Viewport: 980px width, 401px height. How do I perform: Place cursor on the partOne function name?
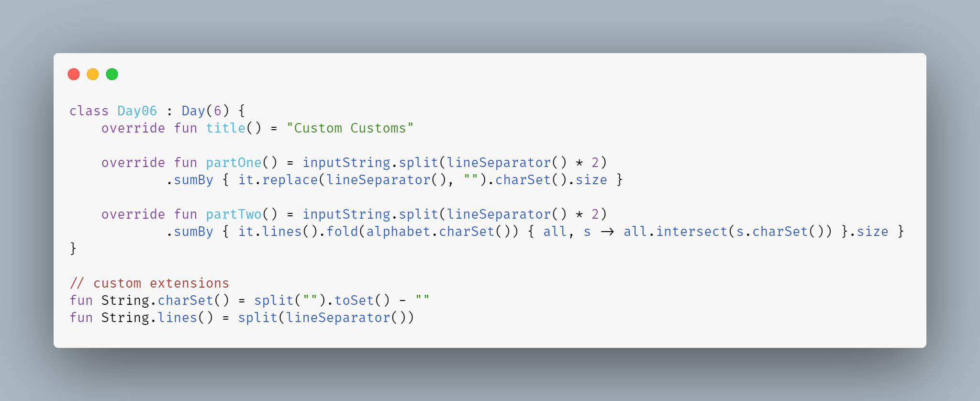click(x=234, y=163)
